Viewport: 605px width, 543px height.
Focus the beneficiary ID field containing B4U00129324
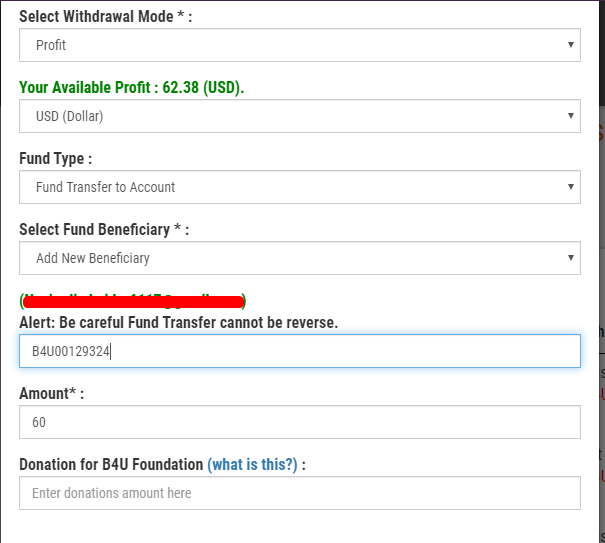click(x=300, y=351)
